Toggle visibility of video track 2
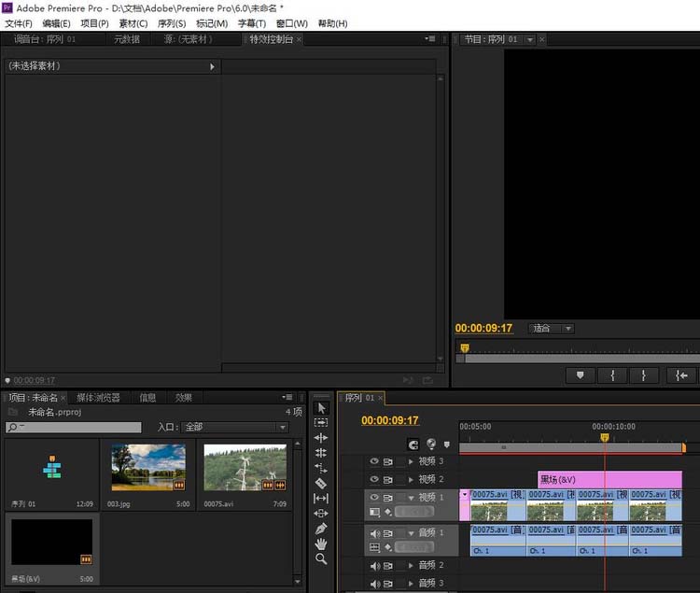This screenshot has width=700, height=593. [x=374, y=479]
